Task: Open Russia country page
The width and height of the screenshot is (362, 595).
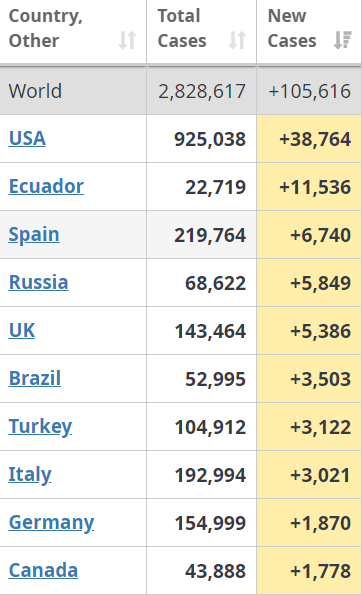Action: tap(38, 282)
